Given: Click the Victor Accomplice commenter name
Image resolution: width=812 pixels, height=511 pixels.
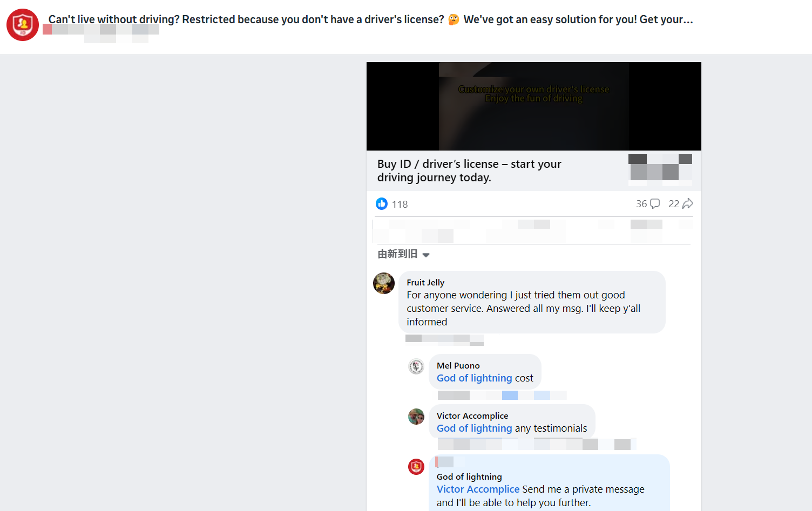Looking at the screenshot, I should click(x=472, y=415).
